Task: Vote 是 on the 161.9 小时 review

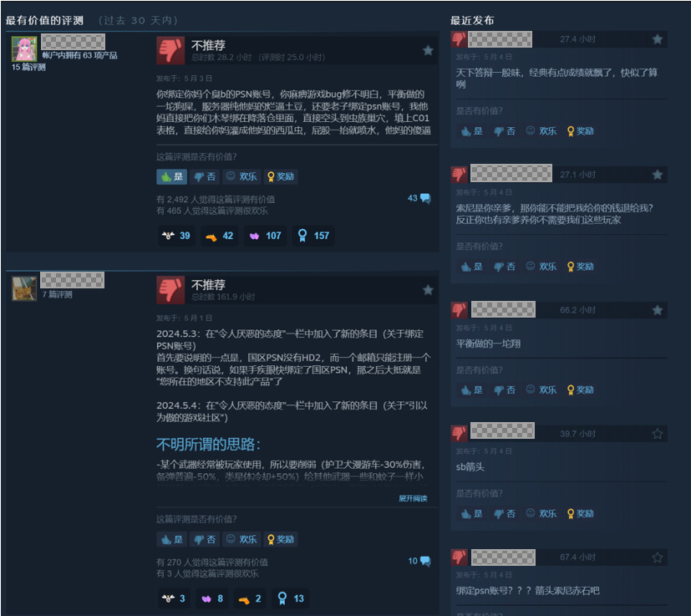Action: point(172,539)
